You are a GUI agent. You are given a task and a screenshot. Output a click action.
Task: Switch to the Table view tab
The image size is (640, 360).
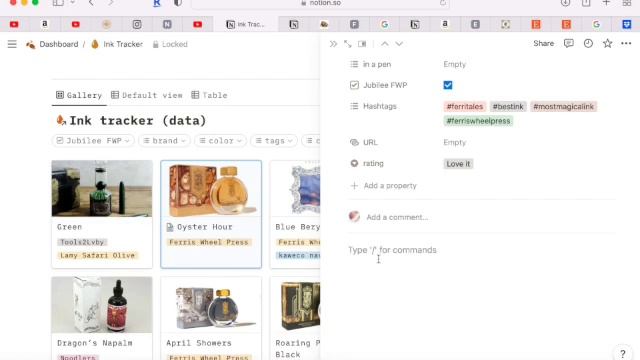pyautogui.click(x=209, y=95)
